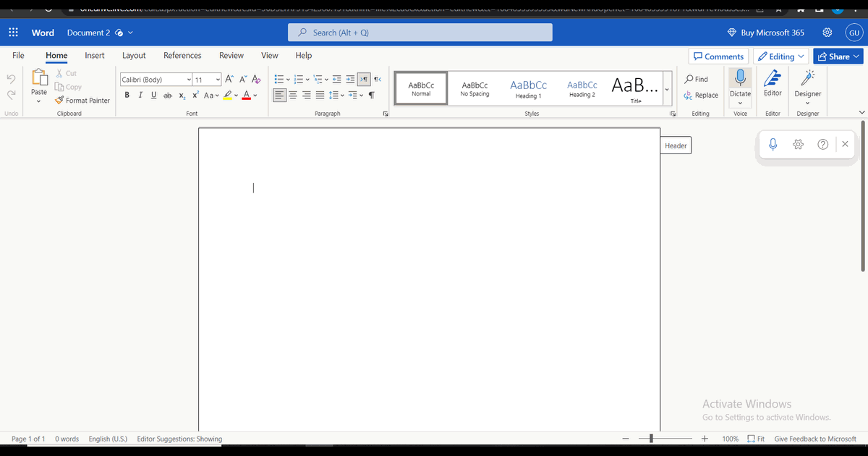Switch to the Review tab

pyautogui.click(x=231, y=55)
